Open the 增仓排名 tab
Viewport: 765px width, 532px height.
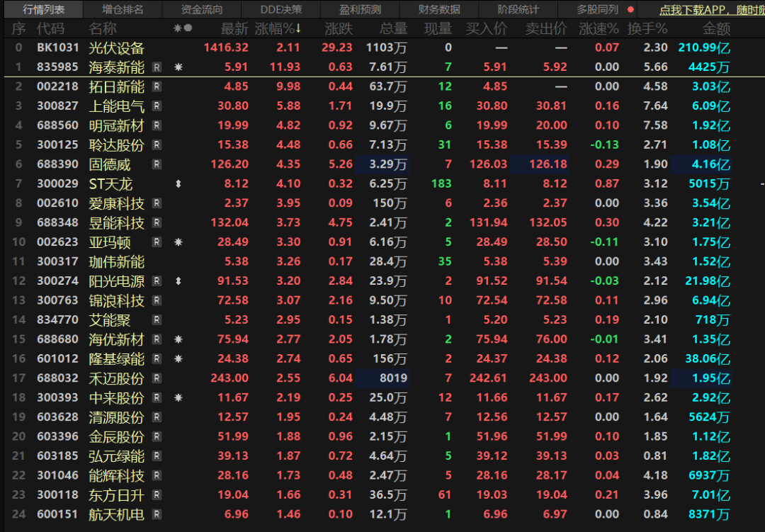(x=123, y=9)
